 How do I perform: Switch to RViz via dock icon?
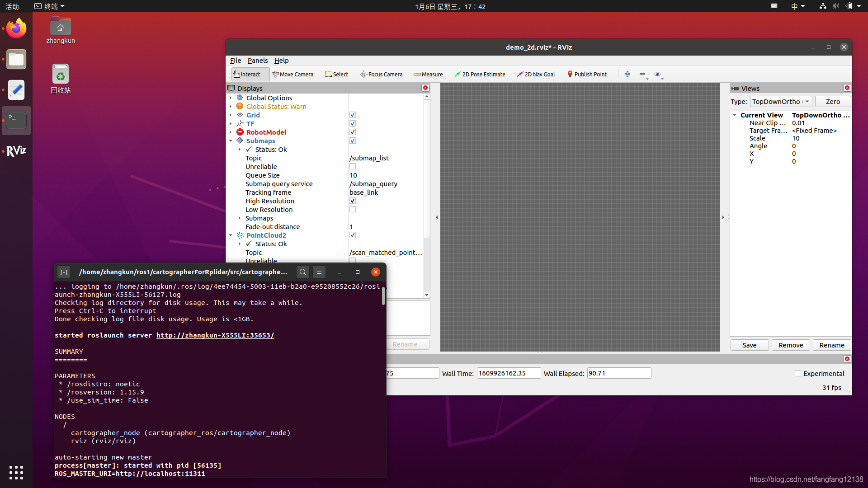click(16, 151)
